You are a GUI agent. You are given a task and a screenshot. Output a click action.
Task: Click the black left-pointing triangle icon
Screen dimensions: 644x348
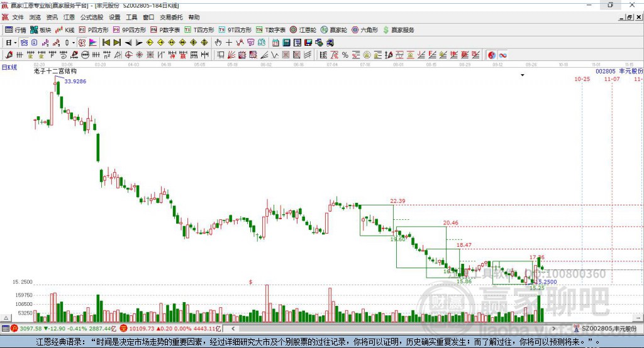pyautogui.click(x=128, y=43)
